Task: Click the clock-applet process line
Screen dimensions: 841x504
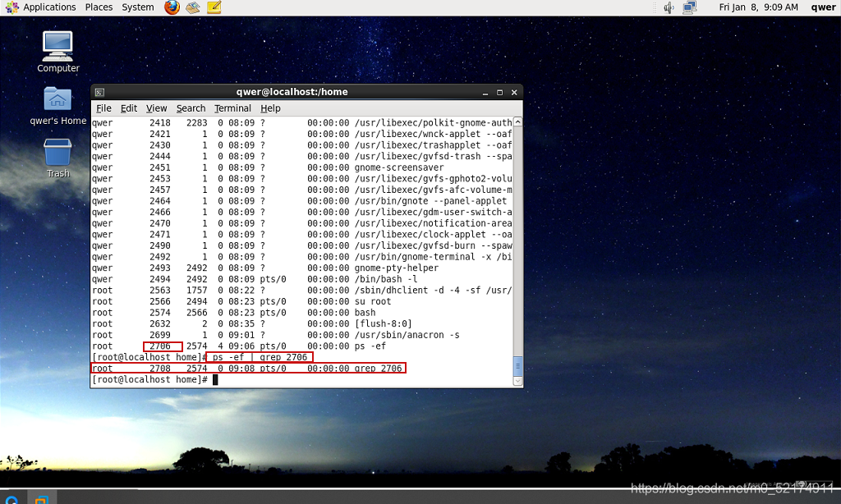Action: click(x=302, y=235)
